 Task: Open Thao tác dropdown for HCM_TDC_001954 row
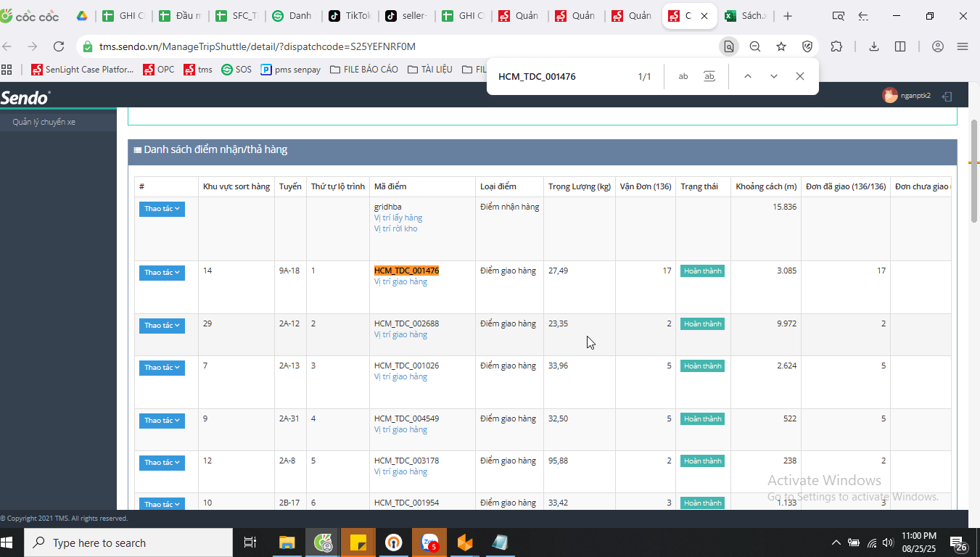(162, 504)
